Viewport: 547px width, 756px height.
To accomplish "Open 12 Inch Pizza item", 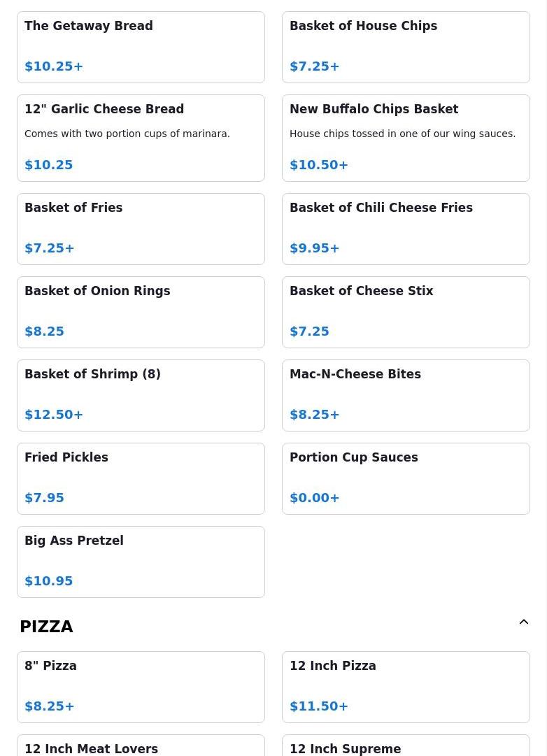I will [x=406, y=687].
